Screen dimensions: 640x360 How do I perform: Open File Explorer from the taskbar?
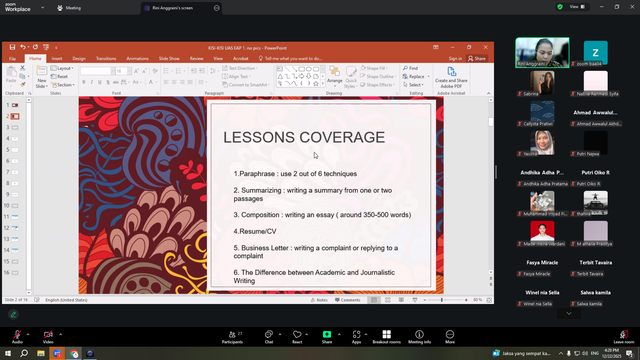pos(41,353)
